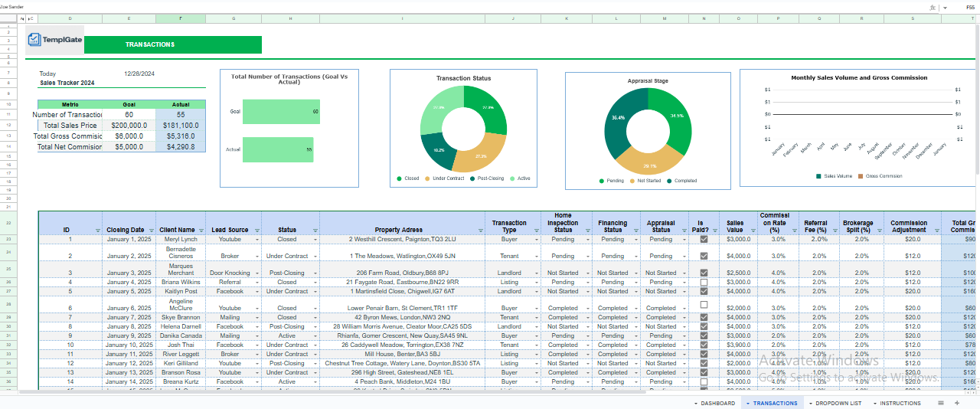Select column header I

(x=402, y=18)
